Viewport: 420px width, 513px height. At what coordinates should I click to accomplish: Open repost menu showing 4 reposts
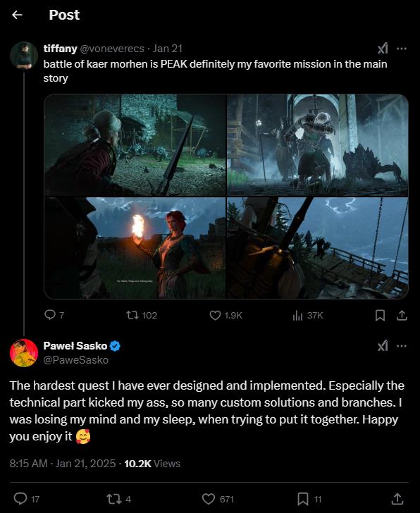(x=118, y=499)
